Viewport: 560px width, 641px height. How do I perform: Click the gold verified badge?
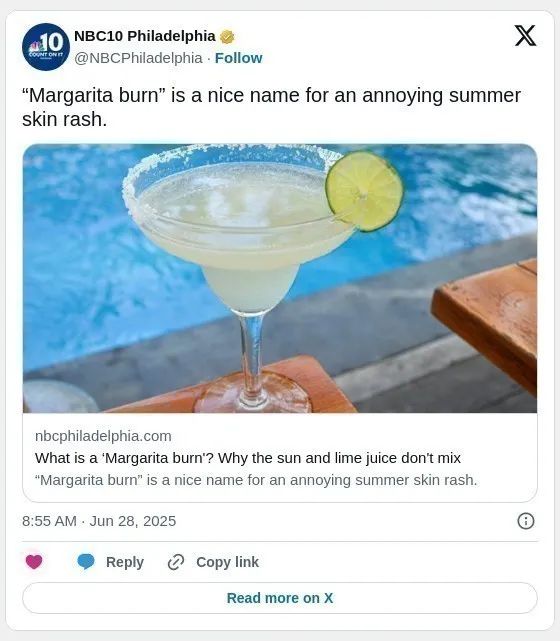coord(227,37)
